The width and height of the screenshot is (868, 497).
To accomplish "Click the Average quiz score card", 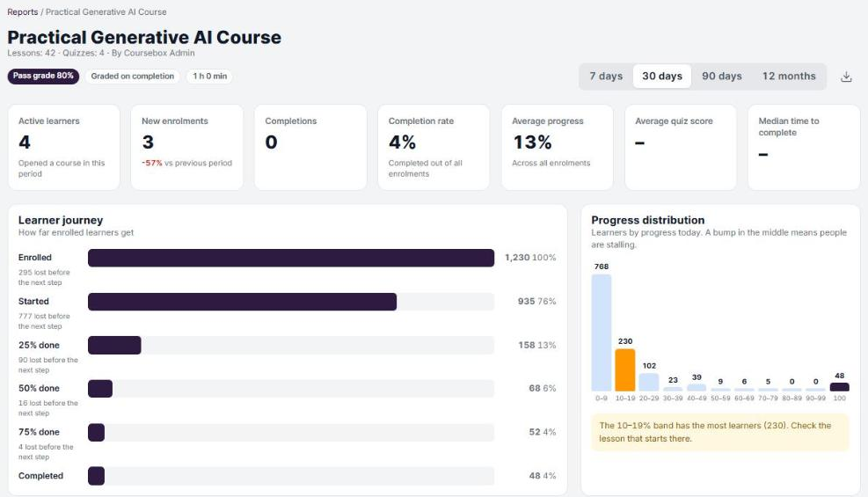I will tap(681, 147).
